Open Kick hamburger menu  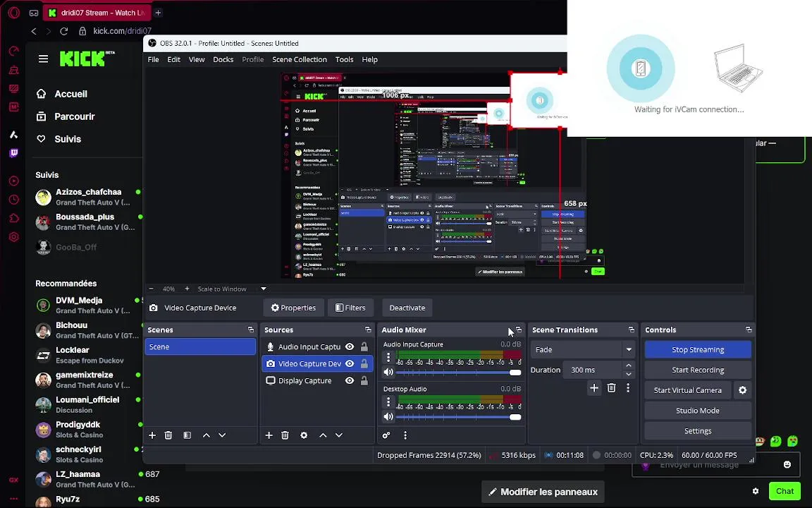(44, 59)
